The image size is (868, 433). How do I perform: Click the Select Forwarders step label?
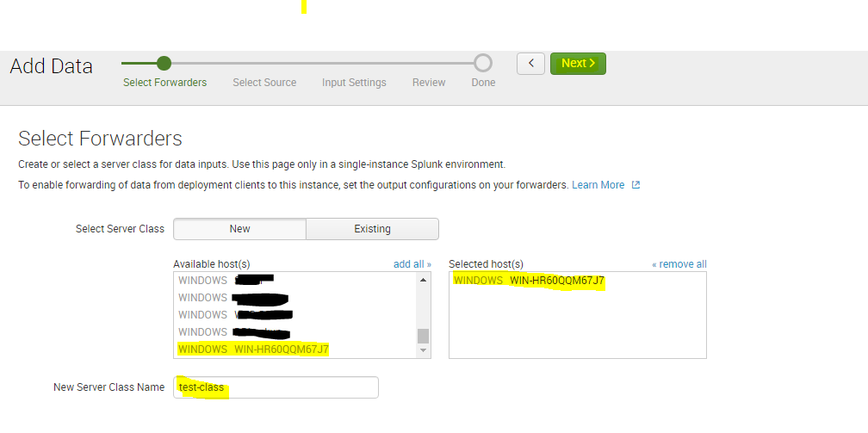tap(165, 83)
